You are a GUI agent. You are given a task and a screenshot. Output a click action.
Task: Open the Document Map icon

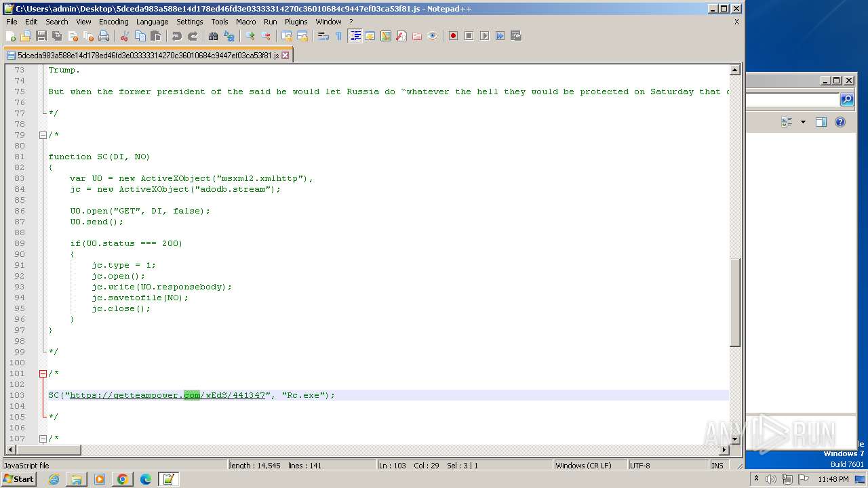click(x=386, y=36)
